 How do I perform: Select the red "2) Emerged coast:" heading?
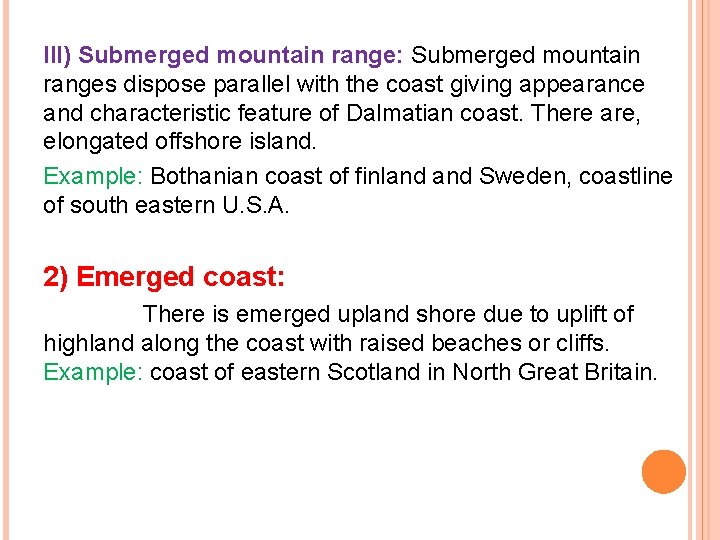[164, 275]
